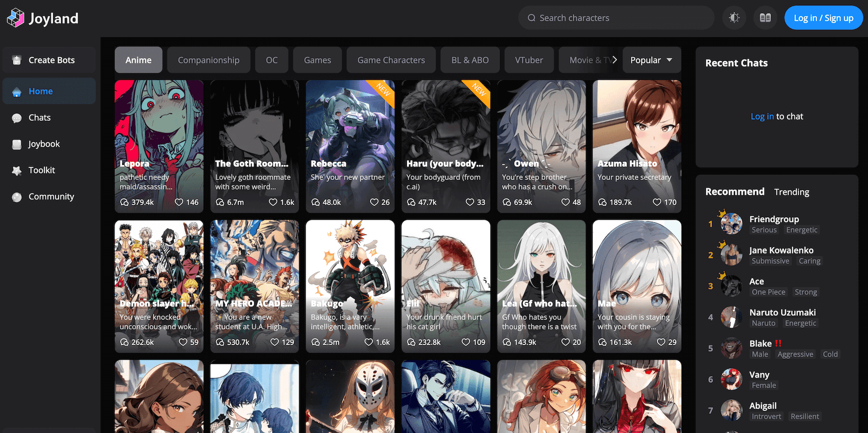
Task: Click the Community sidebar icon
Action: 17,197
